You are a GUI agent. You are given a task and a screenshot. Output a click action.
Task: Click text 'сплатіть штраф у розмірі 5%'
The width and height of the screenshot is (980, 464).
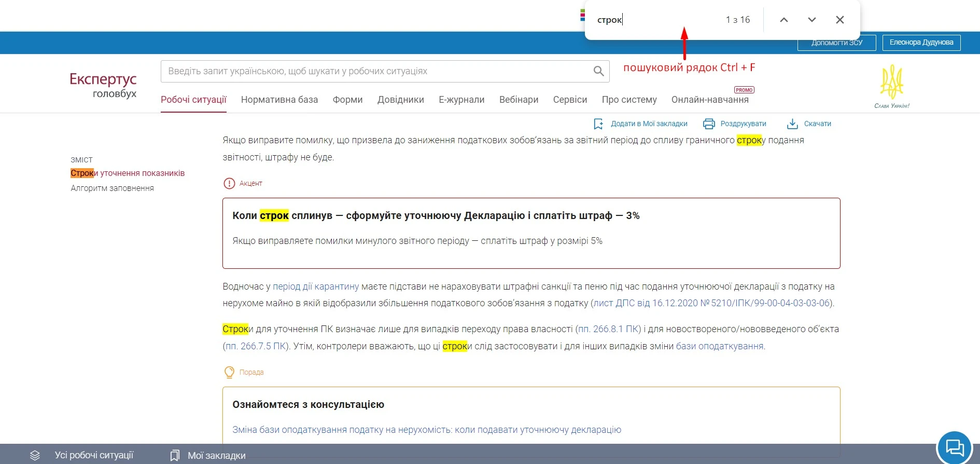(541, 241)
